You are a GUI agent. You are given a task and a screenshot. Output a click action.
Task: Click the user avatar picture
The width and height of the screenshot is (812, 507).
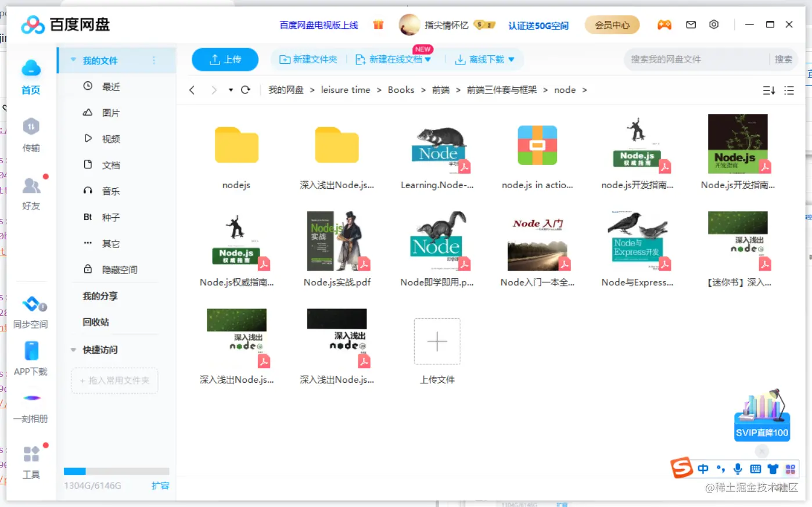coord(409,24)
